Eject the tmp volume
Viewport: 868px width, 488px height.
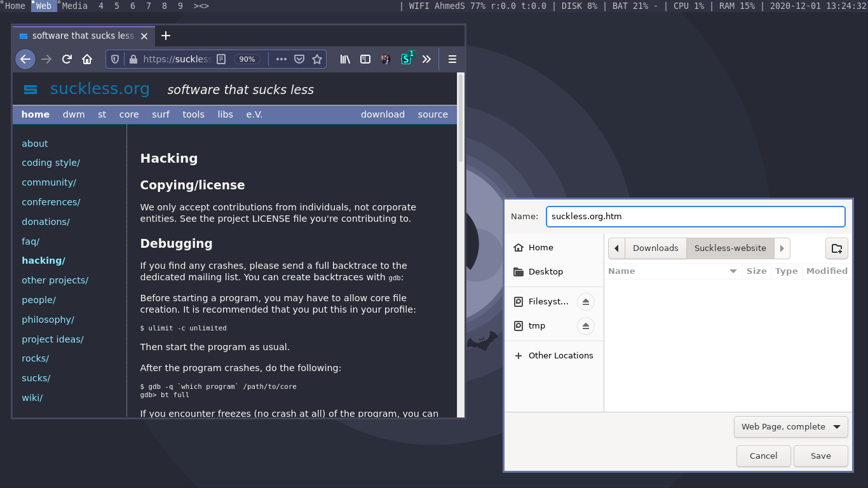coord(585,326)
